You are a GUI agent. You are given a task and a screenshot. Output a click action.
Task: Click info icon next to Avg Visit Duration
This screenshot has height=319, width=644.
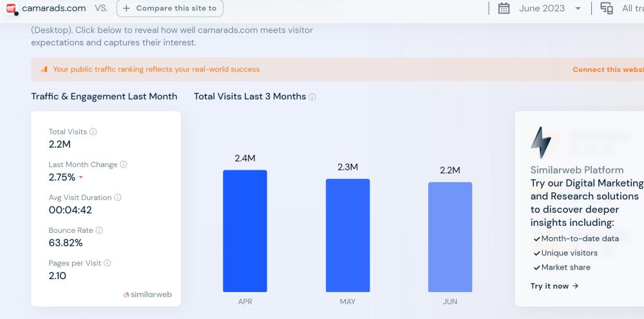pyautogui.click(x=118, y=197)
